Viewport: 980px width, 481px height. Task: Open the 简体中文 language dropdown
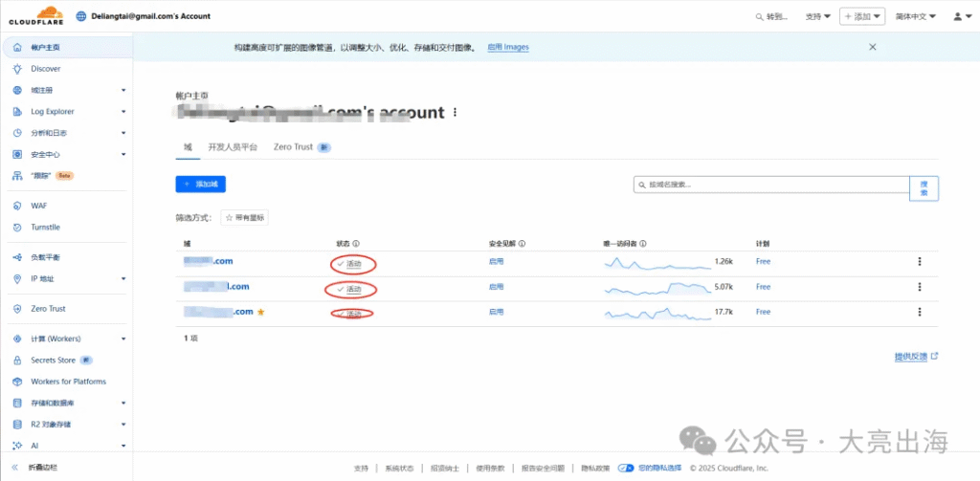point(915,17)
